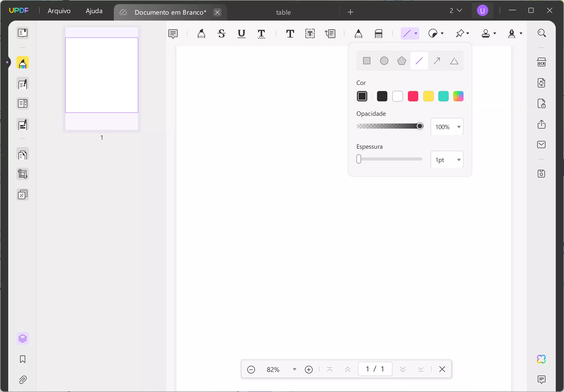Select the arrow/diagonal line tool
This screenshot has width=564, height=392.
[x=437, y=61]
